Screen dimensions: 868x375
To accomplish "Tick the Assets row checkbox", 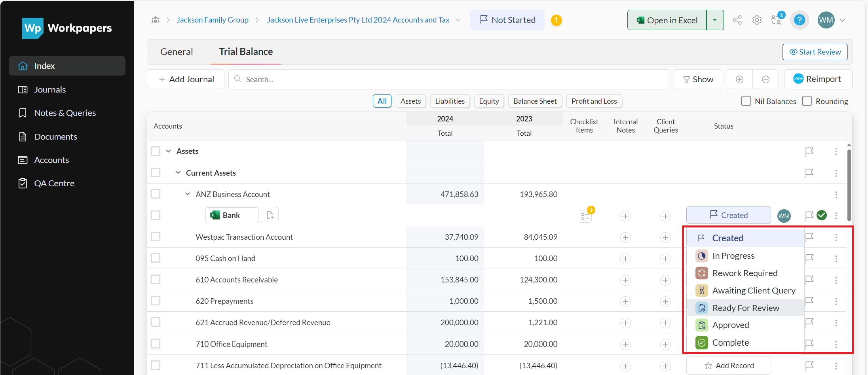I will (x=156, y=151).
